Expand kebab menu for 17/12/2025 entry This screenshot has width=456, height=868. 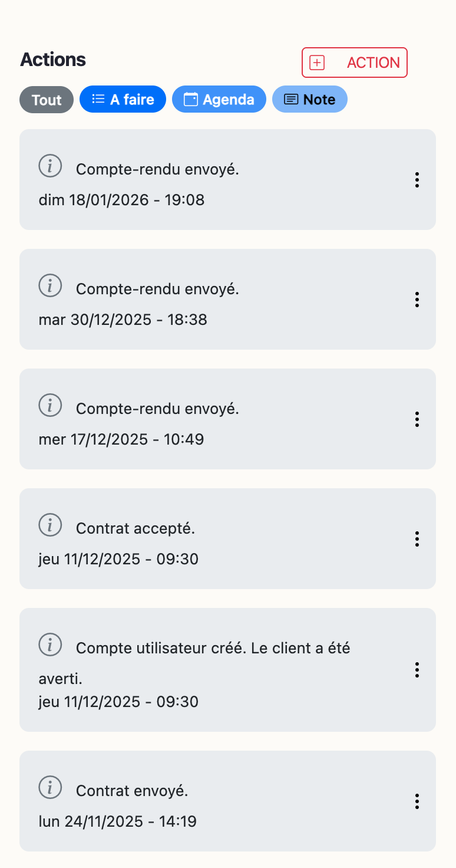point(417,419)
